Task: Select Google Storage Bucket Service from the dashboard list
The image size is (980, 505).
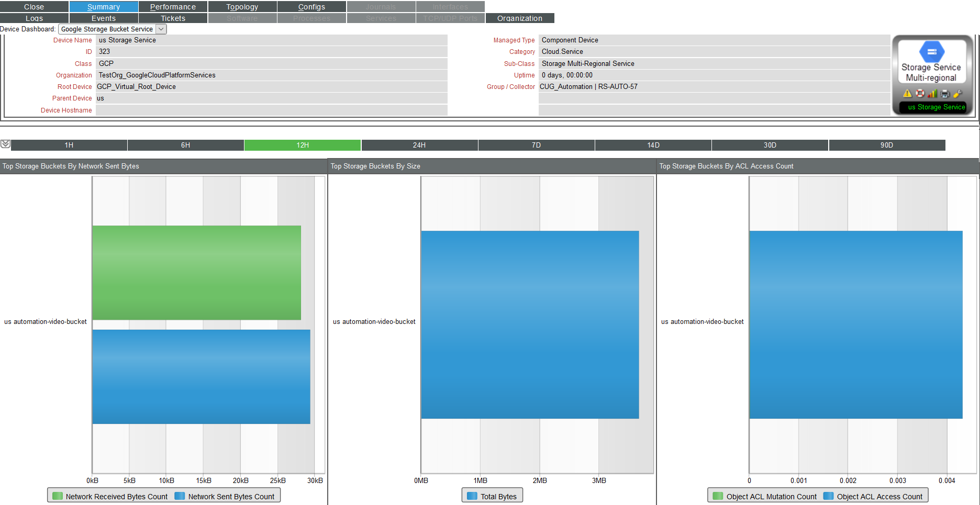Action: point(107,29)
